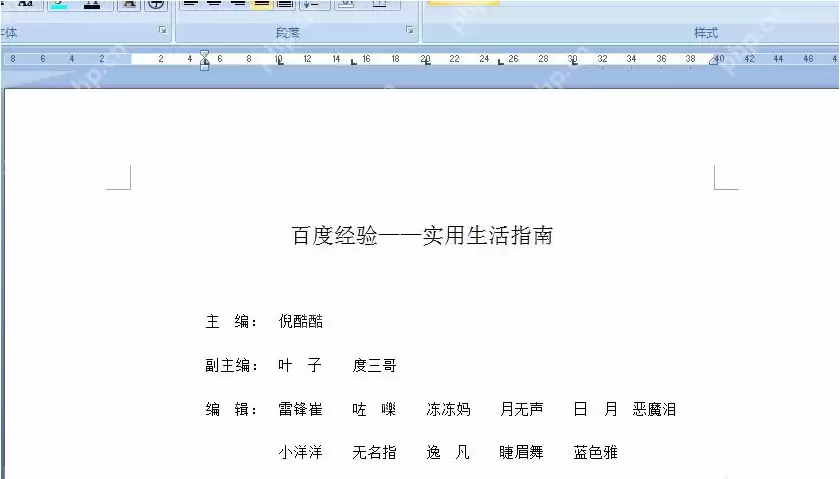Click the align right icon
The height and width of the screenshot is (479, 840).
pyautogui.click(x=237, y=4)
